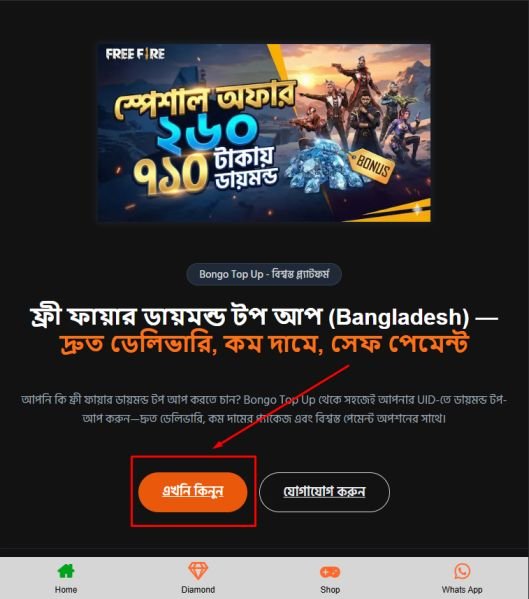
Task: Select the Shop gamepad icon
Action: pyautogui.click(x=330, y=572)
